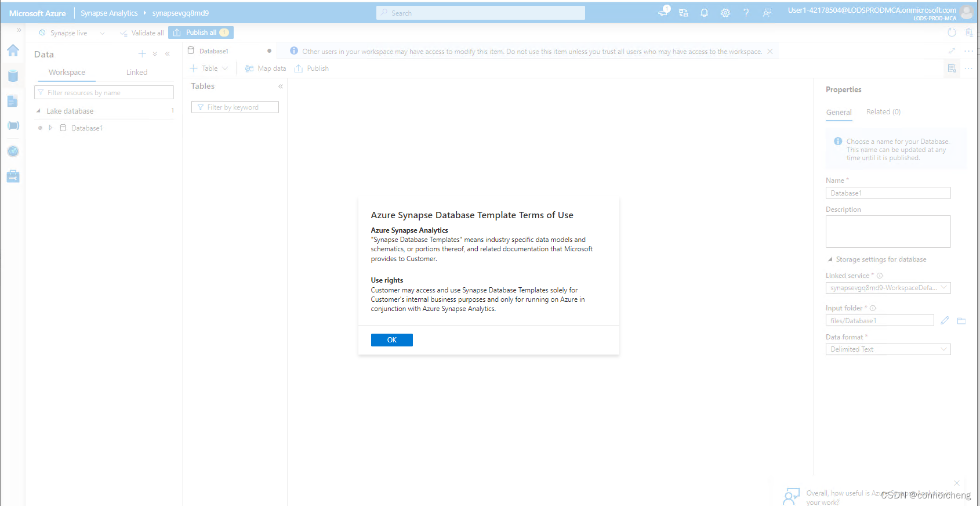Select the General properties tab
Image resolution: width=980 pixels, height=506 pixels.
(x=839, y=113)
